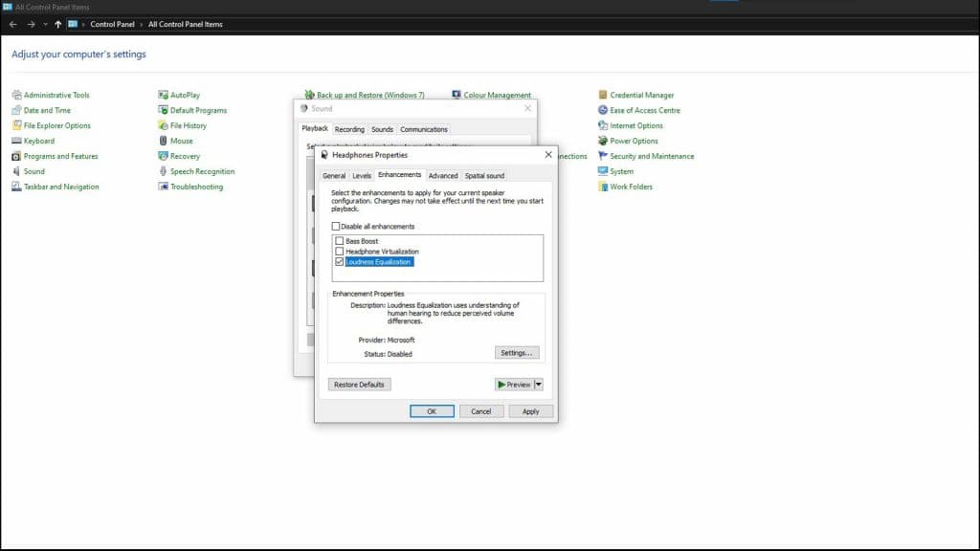
Task: Select the Loudness Equalization list entry
Action: pyautogui.click(x=379, y=262)
